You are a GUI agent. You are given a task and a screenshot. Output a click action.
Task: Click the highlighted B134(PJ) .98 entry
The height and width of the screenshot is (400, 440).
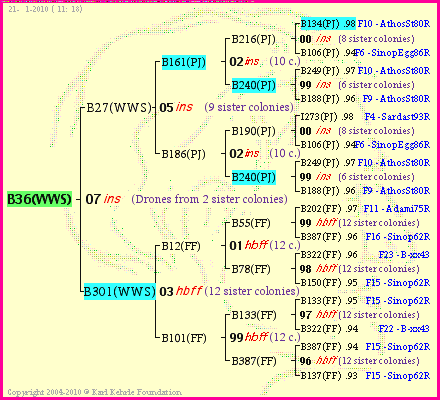pyautogui.click(x=328, y=24)
